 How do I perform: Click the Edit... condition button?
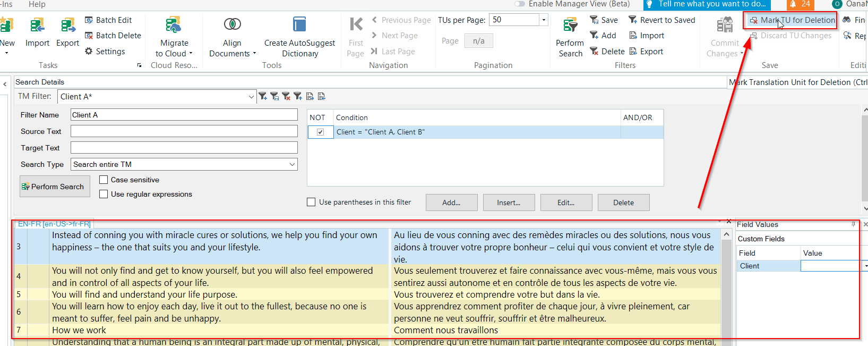pyautogui.click(x=566, y=202)
